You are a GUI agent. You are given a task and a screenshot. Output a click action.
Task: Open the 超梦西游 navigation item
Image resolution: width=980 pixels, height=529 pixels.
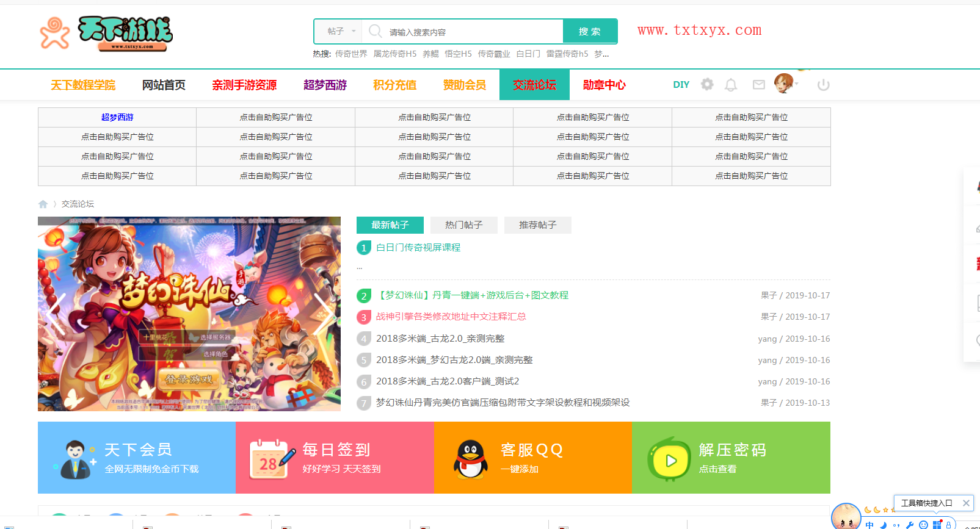[325, 85]
